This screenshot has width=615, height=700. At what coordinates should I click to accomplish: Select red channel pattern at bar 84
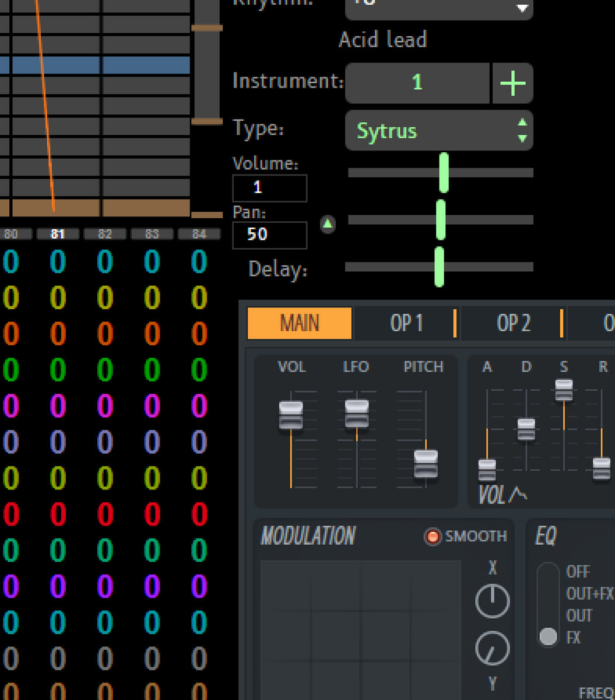coord(199,514)
